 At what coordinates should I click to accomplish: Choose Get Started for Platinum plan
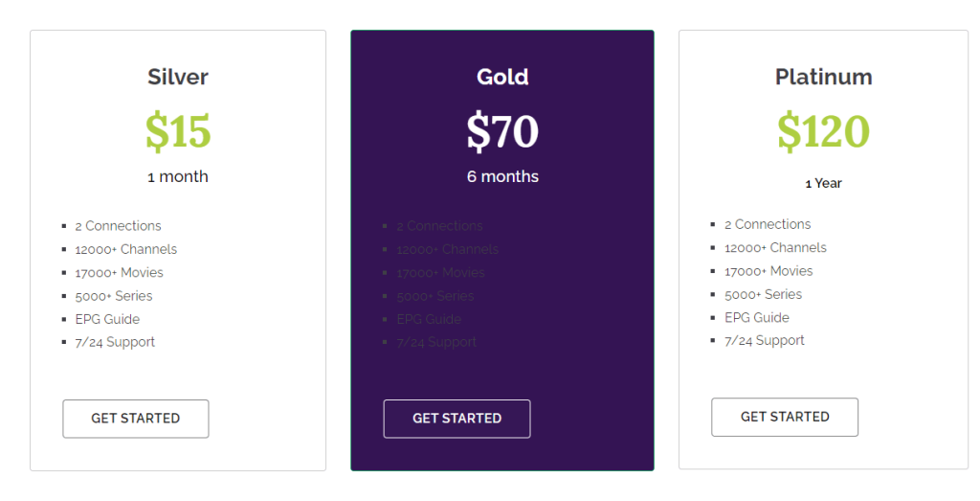pos(785,417)
